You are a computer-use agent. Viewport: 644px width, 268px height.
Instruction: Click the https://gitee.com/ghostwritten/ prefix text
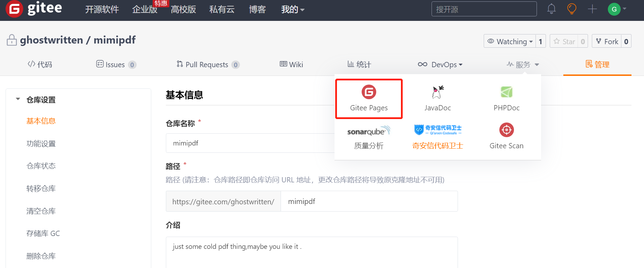(x=223, y=202)
